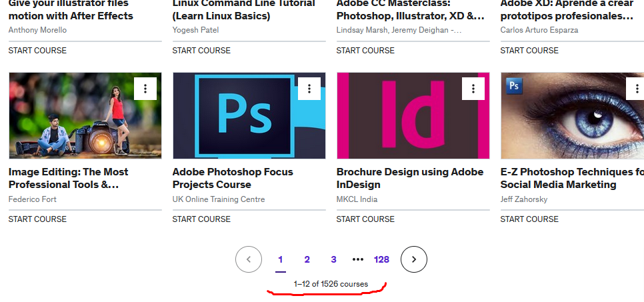The width and height of the screenshot is (644, 302).
Task: Open Image Editing course thumbnail
Action: pos(85,115)
